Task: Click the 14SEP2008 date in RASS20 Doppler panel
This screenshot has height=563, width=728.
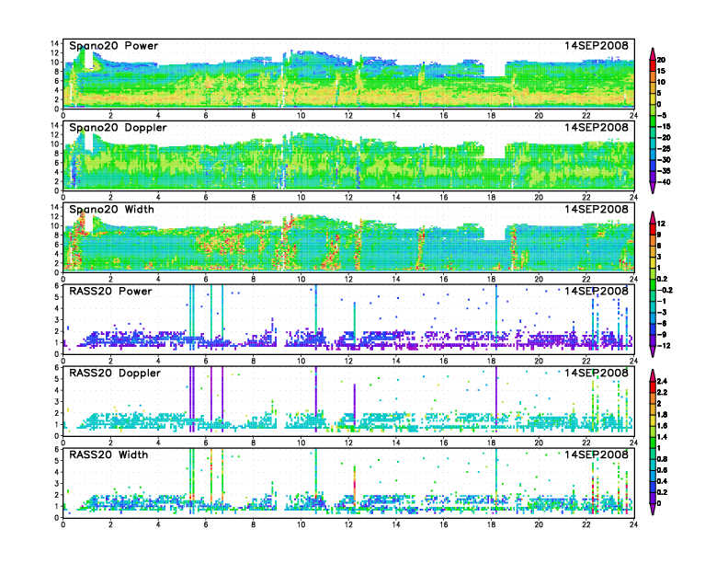Action: point(597,373)
